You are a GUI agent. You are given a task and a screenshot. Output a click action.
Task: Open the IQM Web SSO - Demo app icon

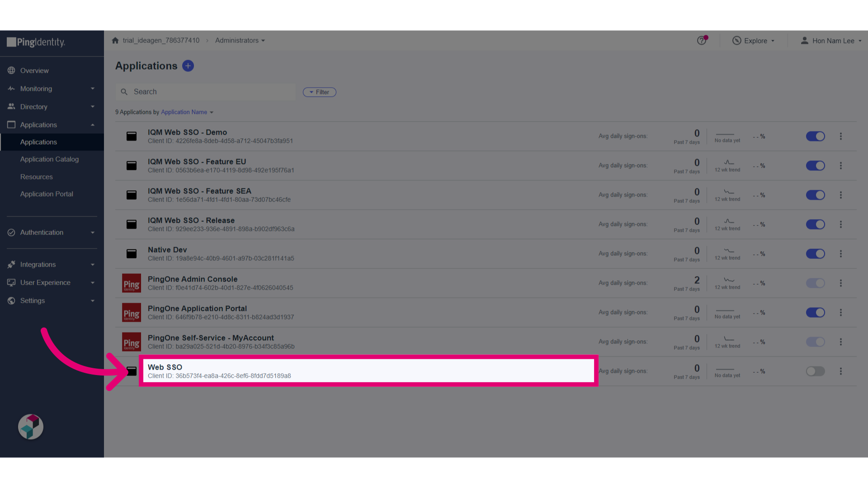pyautogui.click(x=132, y=136)
